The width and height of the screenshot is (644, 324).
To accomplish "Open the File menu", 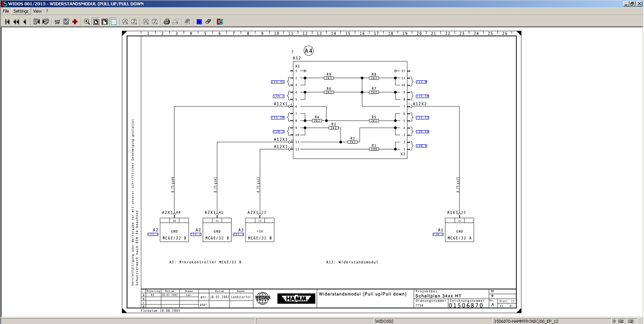I will pyautogui.click(x=6, y=11).
